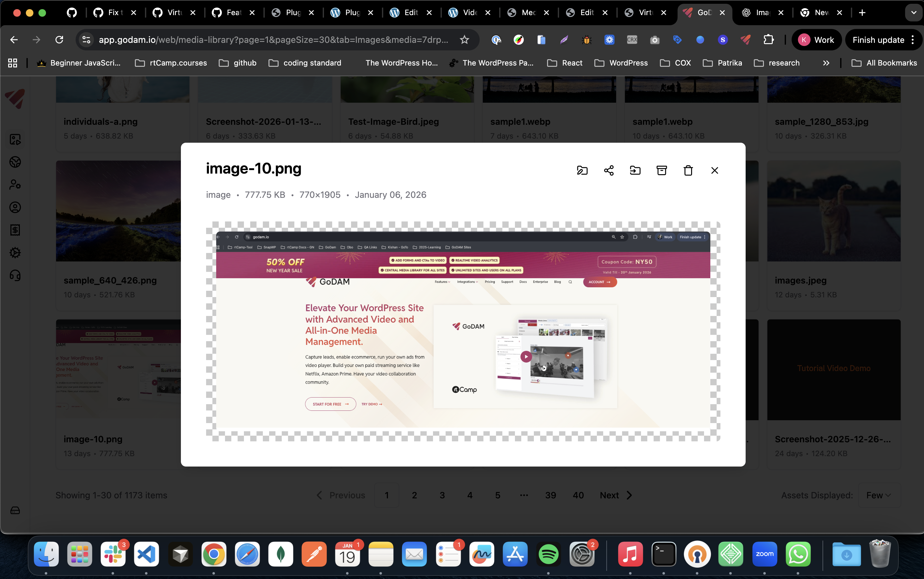Click the trash delete icon in modal
Viewport: 924px width, 579px height.
tap(688, 170)
